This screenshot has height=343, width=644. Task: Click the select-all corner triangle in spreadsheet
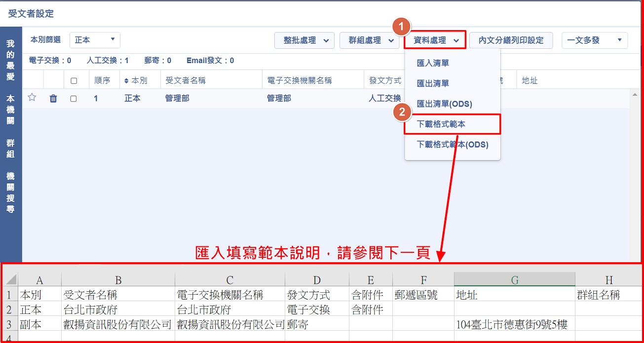(x=11, y=279)
